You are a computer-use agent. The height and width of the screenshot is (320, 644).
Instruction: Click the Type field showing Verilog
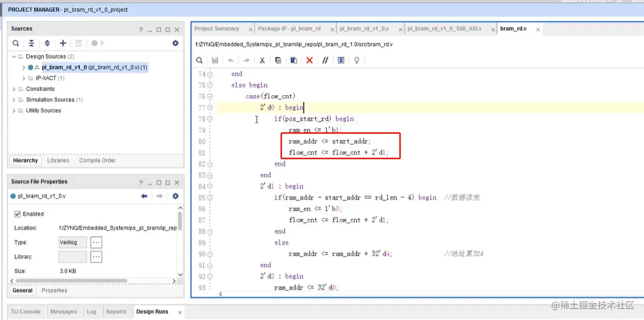click(x=73, y=242)
